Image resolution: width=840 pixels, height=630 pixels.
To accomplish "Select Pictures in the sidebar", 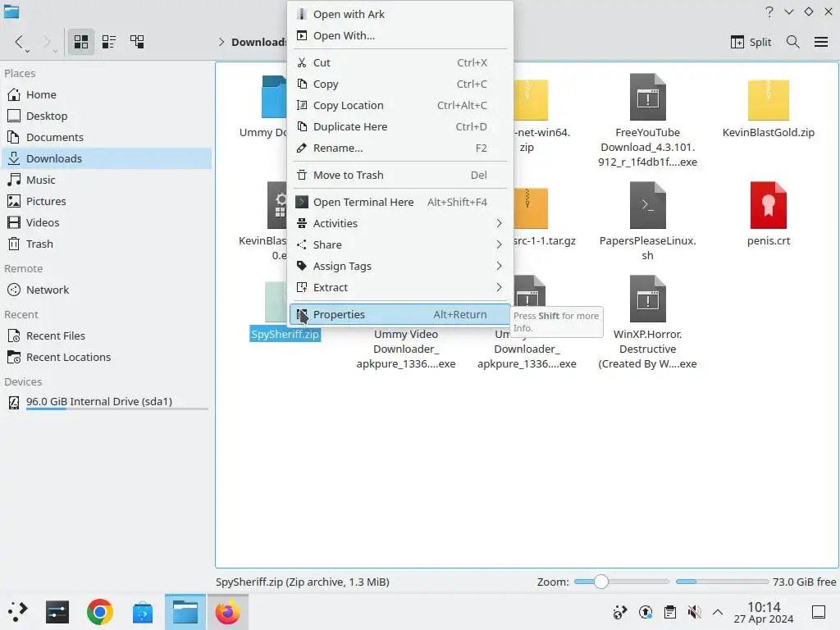I will 106,202.
